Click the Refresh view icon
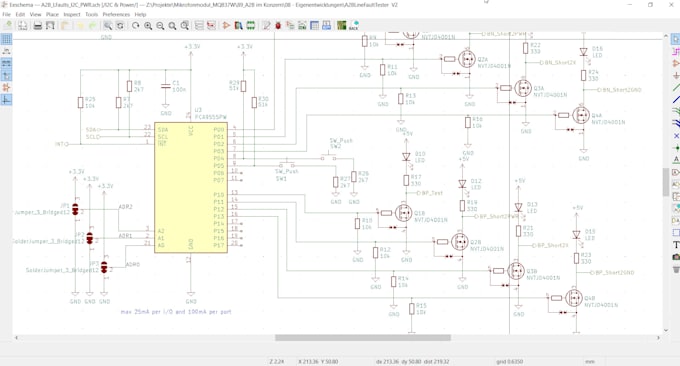Image resolution: width=680 pixels, height=366 pixels. [136, 26]
